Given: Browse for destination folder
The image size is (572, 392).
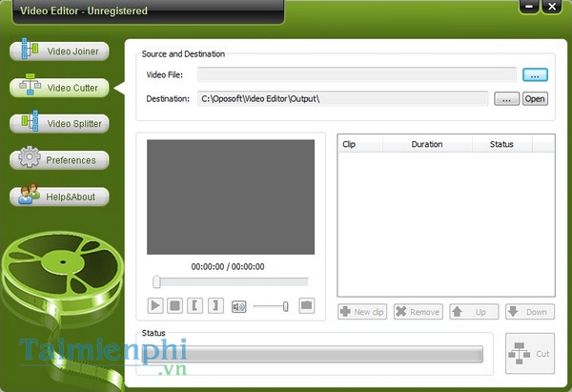Looking at the screenshot, I should point(506,99).
